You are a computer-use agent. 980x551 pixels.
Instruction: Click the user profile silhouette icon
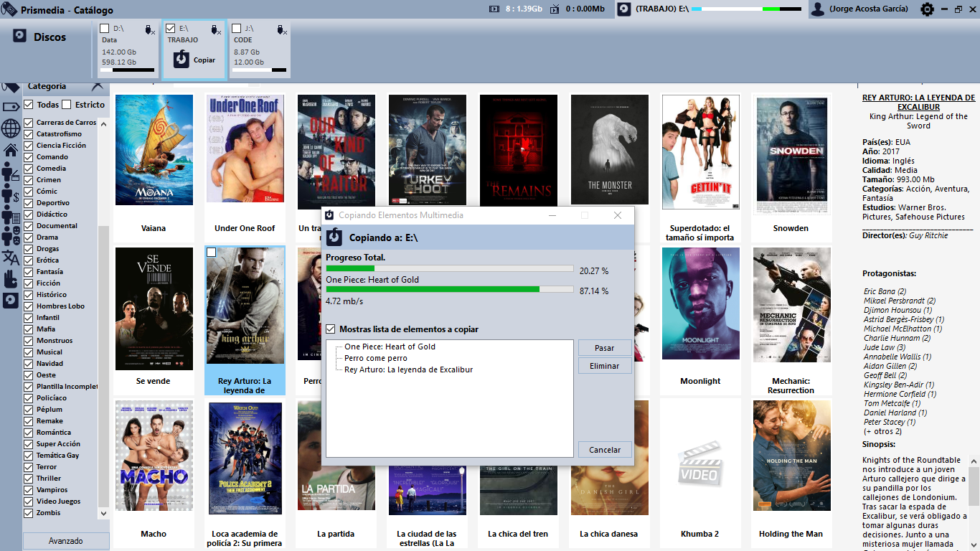click(x=817, y=9)
